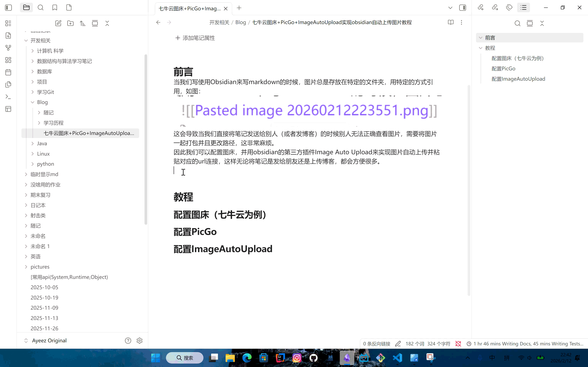Open the bookmarks panel tab
This screenshot has height=367, width=588.
pyautogui.click(x=55, y=7)
